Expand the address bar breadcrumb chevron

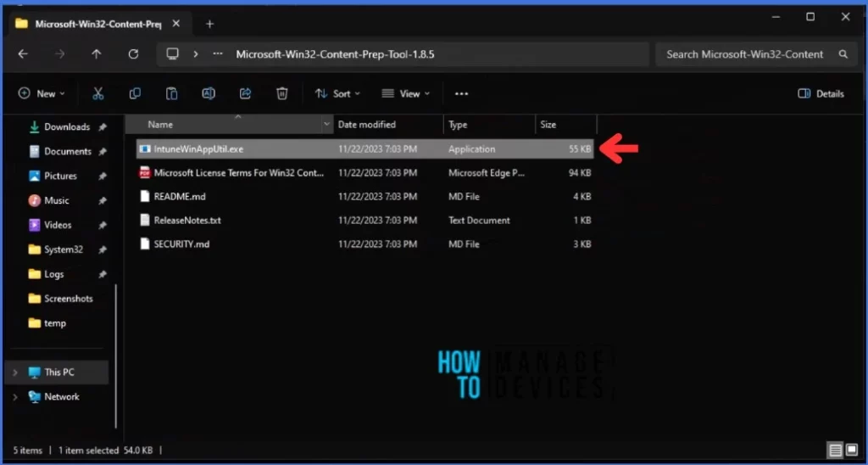click(x=196, y=54)
